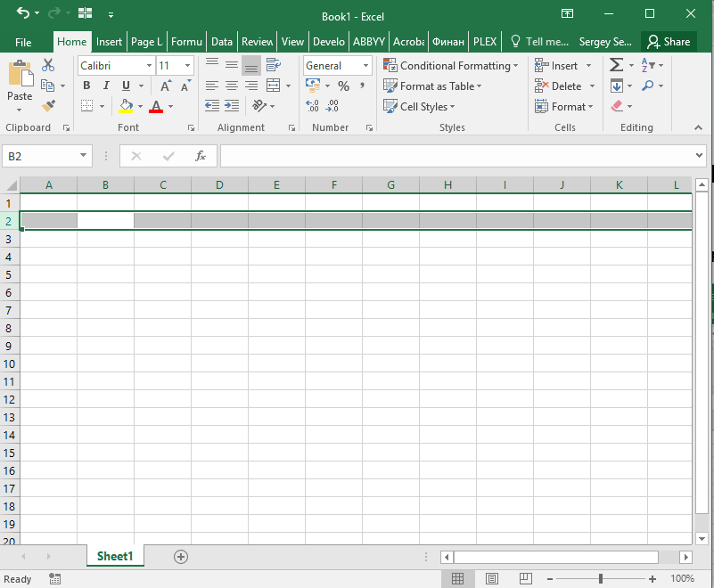Screen dimensions: 714x588
Task: Expand the formula bar chevron
Action: 699,155
